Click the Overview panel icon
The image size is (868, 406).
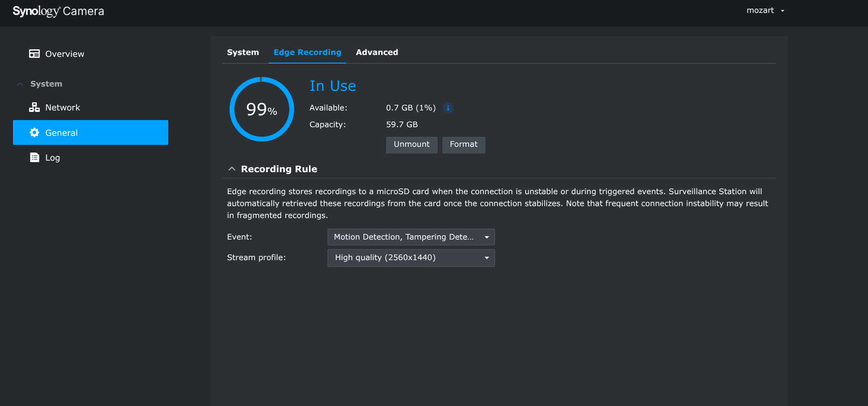(x=34, y=54)
